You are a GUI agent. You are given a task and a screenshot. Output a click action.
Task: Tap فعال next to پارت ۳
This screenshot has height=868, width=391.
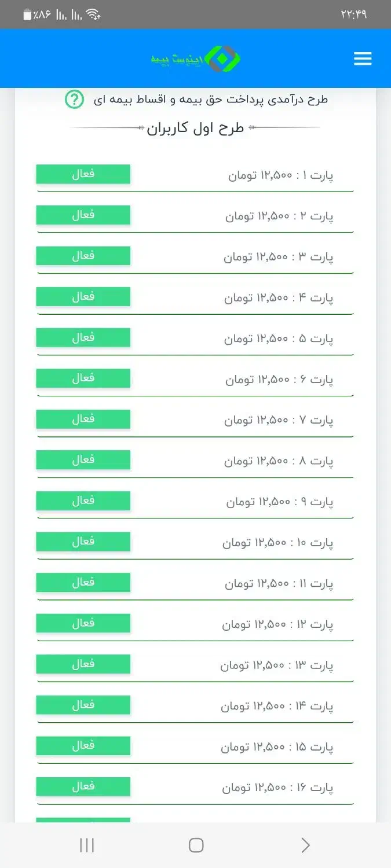[x=83, y=255]
